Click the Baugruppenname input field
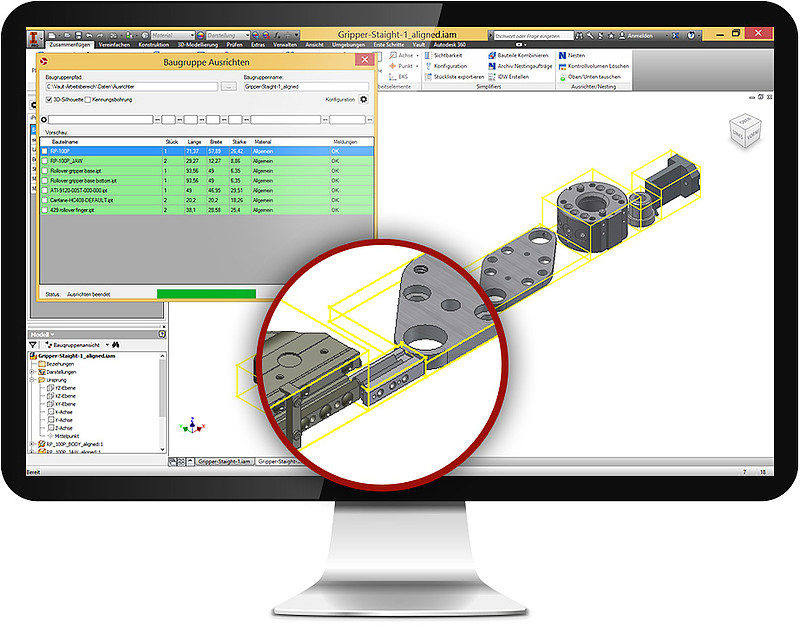The image size is (800, 627). (306, 87)
